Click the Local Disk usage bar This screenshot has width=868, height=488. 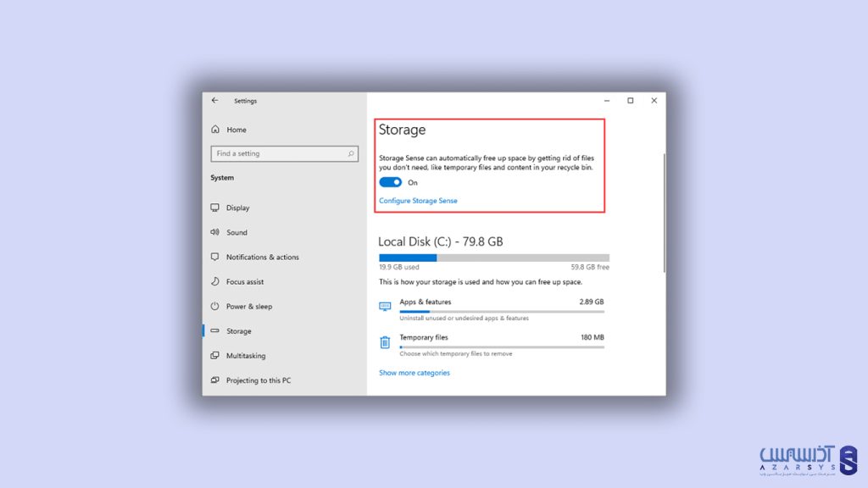493,258
